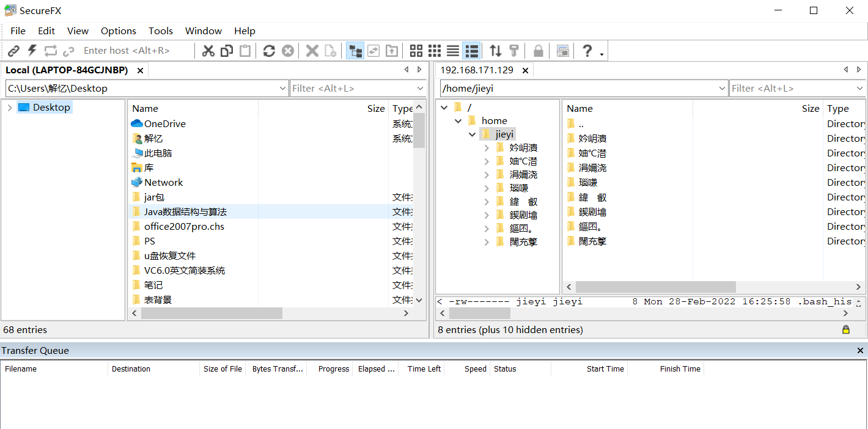868x429 pixels.
Task: Collapse the root / tree node
Action: point(444,108)
